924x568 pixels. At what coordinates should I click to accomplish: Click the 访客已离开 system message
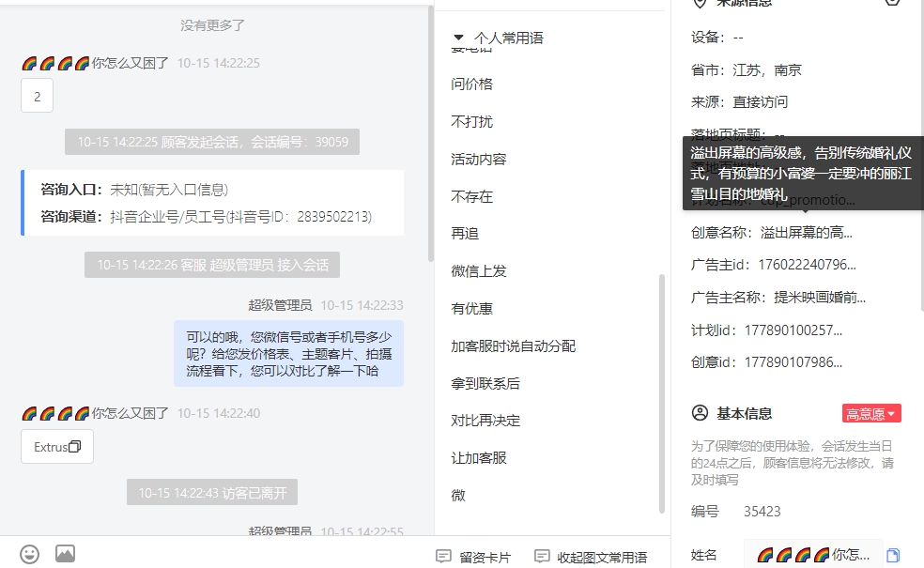pyautogui.click(x=212, y=493)
